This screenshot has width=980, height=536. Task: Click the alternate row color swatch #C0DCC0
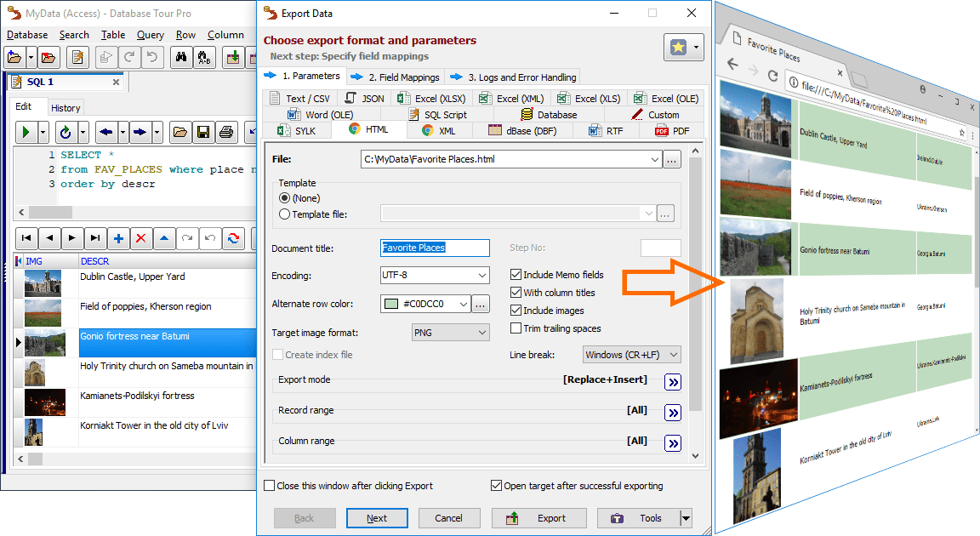tap(390, 305)
